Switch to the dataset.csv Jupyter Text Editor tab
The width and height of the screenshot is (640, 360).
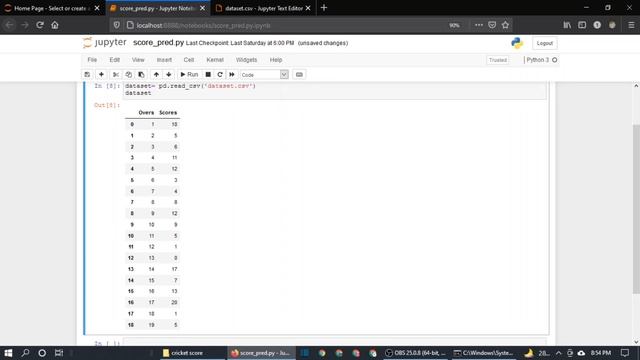[x=263, y=8]
